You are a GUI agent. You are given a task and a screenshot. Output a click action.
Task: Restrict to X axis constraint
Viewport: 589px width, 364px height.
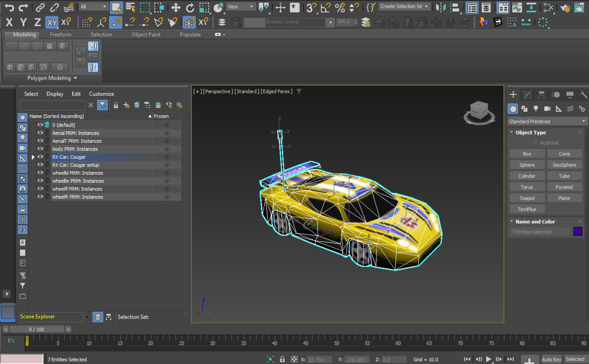9,22
